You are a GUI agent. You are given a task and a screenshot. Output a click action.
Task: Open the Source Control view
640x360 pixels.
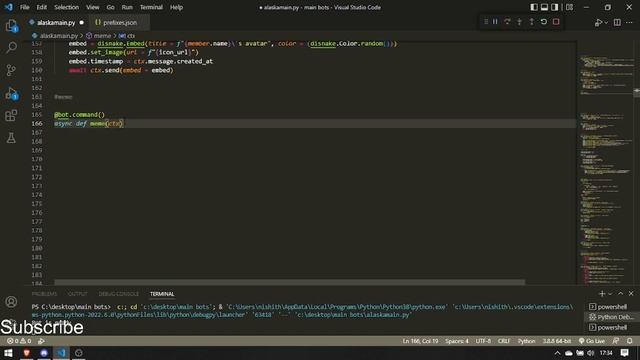point(11,70)
